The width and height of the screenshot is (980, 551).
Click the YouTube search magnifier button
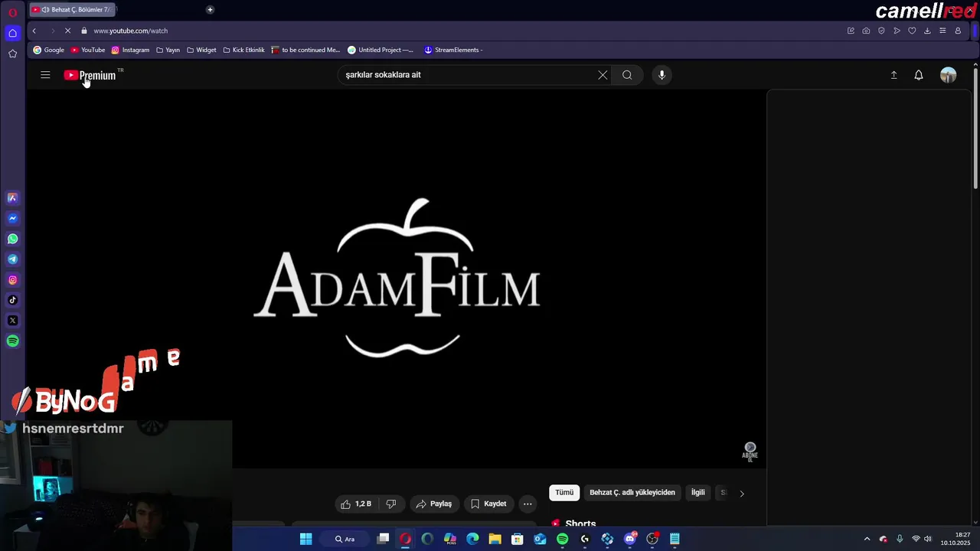pos(627,75)
